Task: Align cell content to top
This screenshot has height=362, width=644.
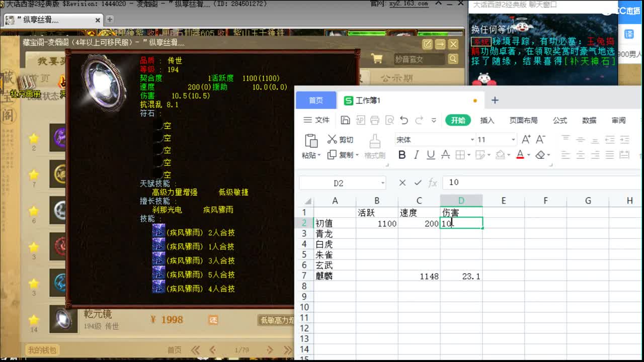Action: click(x=566, y=139)
